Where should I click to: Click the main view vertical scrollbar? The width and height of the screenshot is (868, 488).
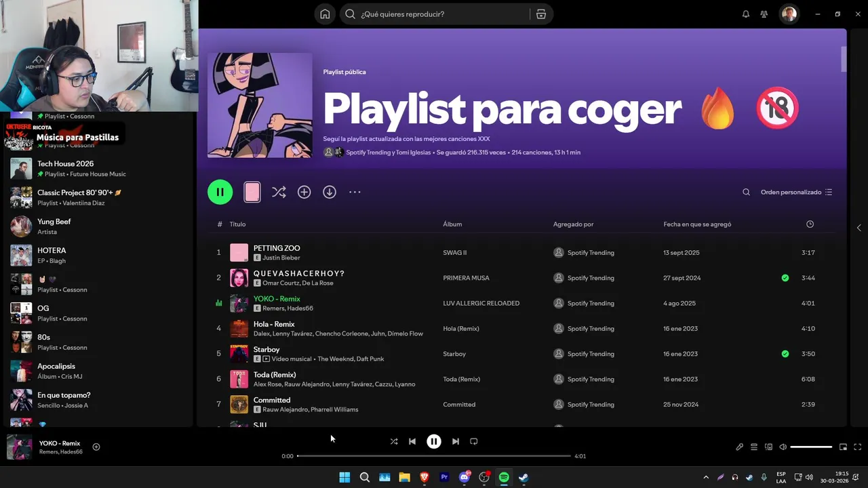coord(844,59)
